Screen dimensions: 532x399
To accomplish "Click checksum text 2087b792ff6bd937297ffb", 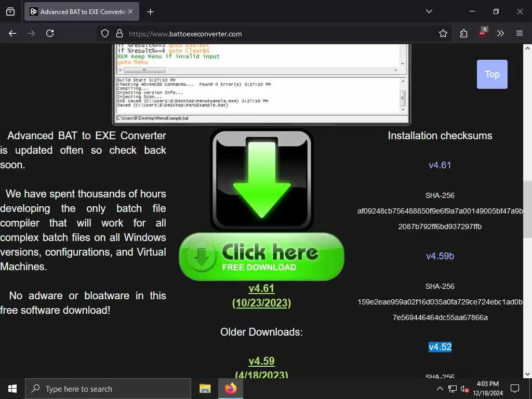I will tap(440, 227).
